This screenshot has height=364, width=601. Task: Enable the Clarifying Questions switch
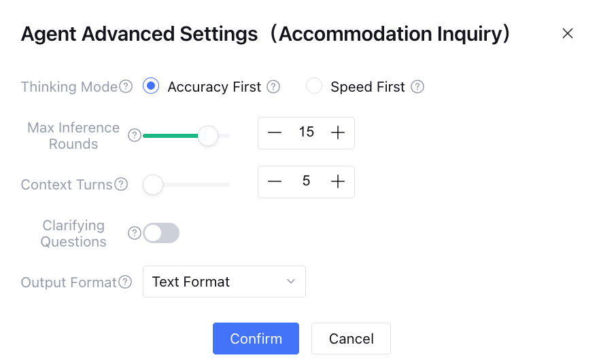coord(162,233)
